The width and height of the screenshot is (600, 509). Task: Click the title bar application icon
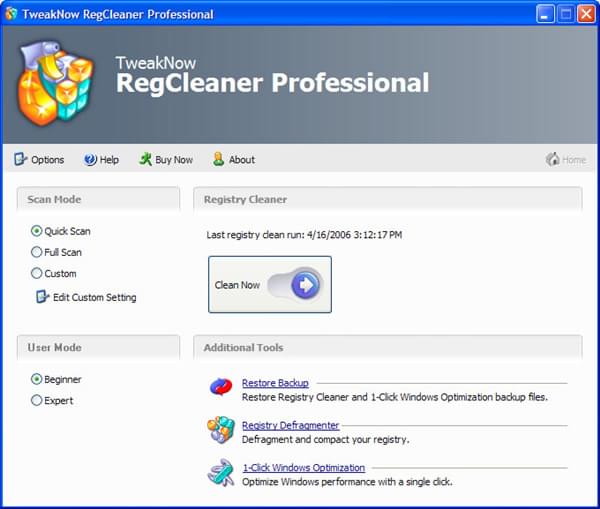[x=11, y=14]
